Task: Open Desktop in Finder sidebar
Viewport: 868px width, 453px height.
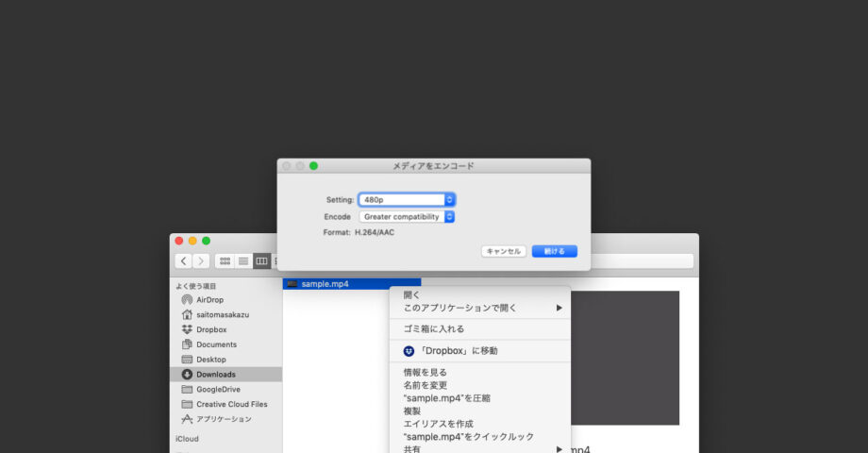Action: (x=225, y=360)
